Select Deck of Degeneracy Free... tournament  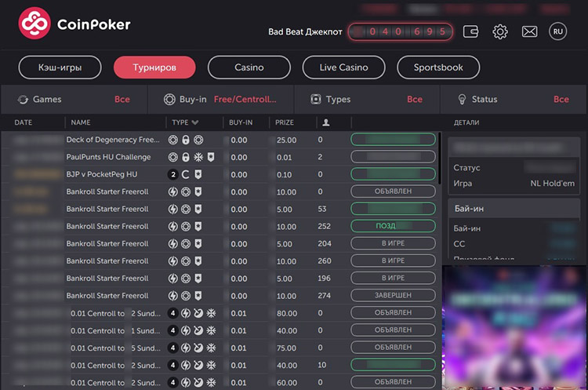[113, 140]
